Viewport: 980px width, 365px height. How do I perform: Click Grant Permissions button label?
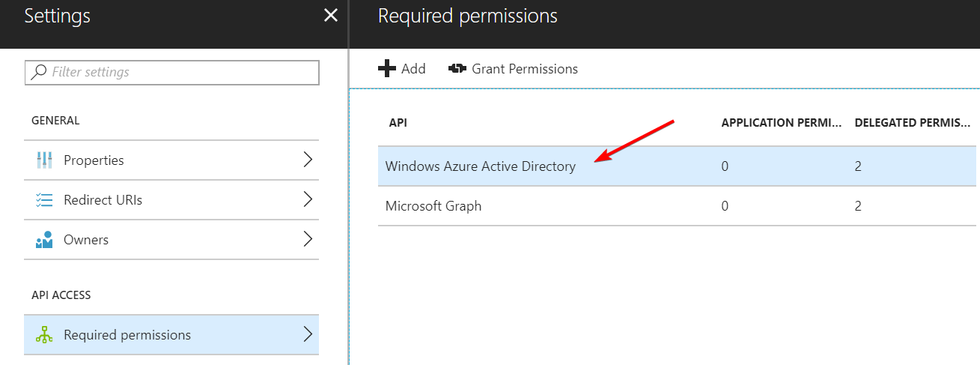click(525, 69)
